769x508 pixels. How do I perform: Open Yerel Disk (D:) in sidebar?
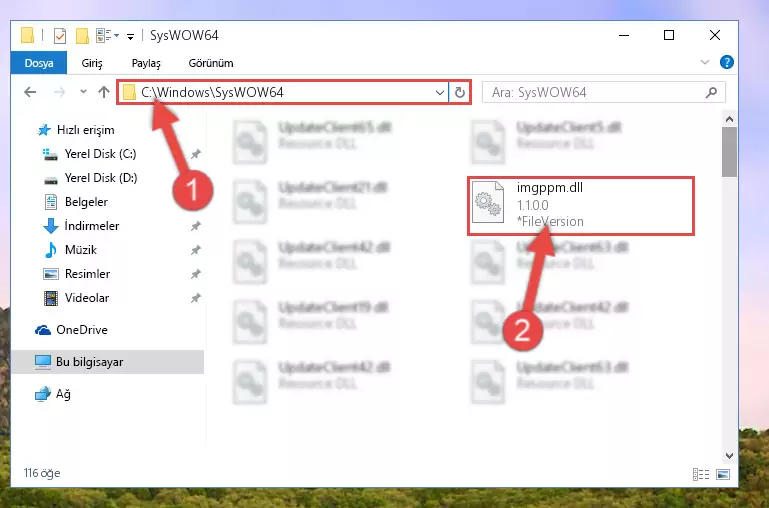pyautogui.click(x=101, y=178)
